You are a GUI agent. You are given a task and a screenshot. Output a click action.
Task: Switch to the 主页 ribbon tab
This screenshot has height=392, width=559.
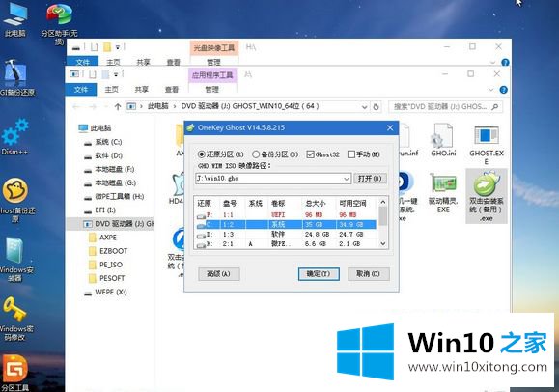coord(111,90)
